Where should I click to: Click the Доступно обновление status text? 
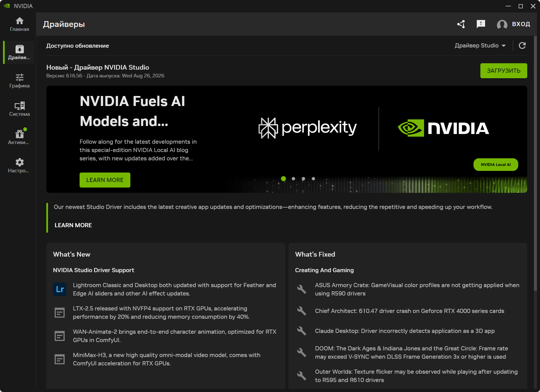click(x=78, y=46)
